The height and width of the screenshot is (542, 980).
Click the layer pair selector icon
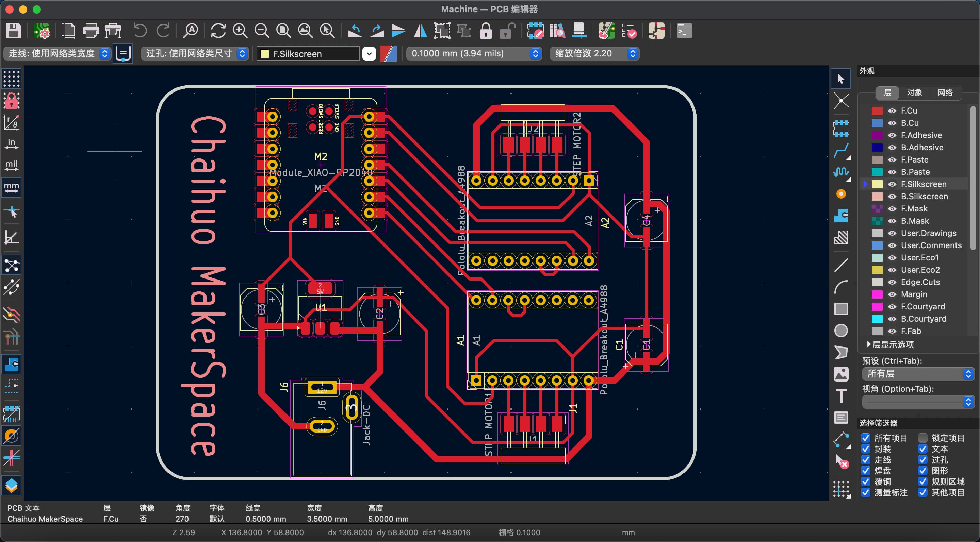(x=388, y=54)
